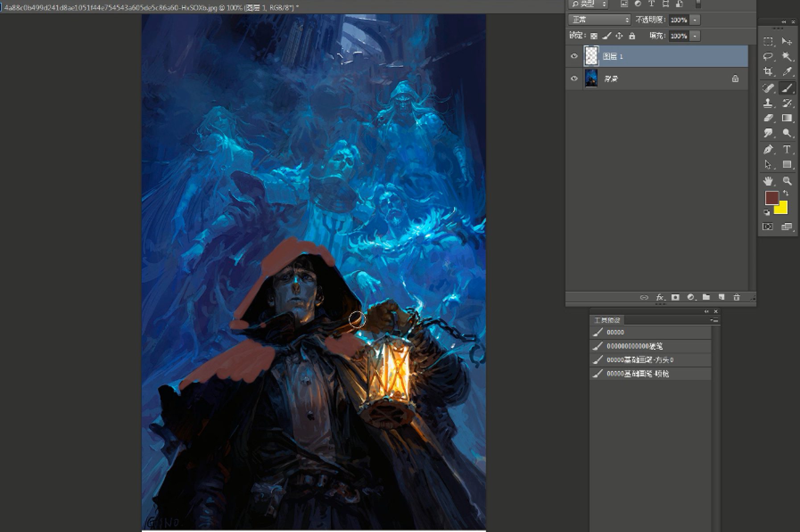Add a layer mask

click(675, 297)
